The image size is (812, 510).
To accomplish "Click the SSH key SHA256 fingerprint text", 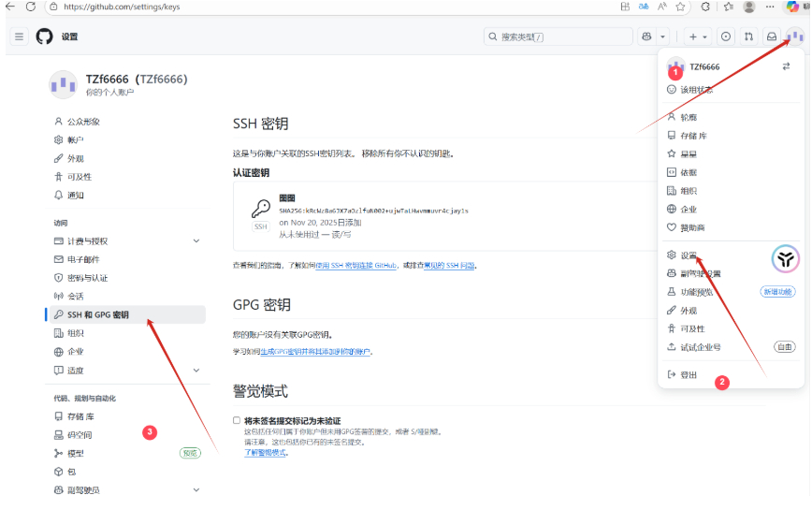I will click(373, 211).
